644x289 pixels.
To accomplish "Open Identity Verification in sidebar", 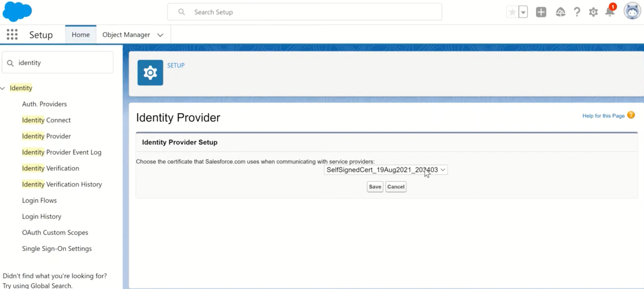I will point(50,168).
